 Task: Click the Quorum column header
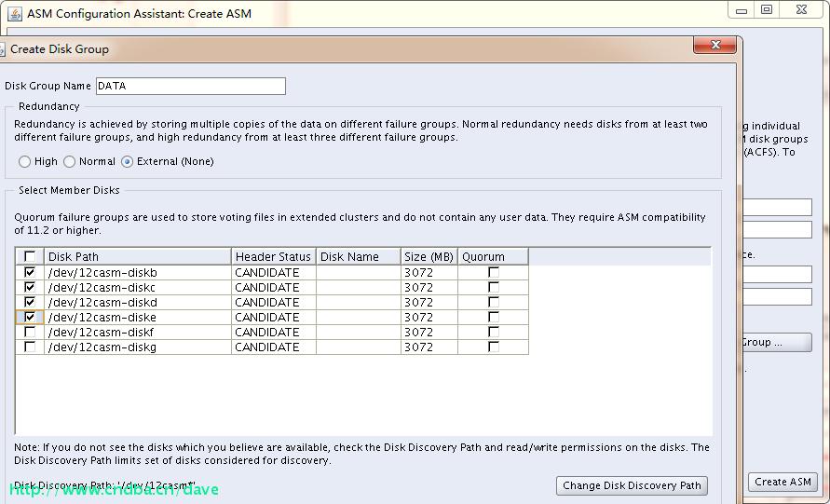494,257
